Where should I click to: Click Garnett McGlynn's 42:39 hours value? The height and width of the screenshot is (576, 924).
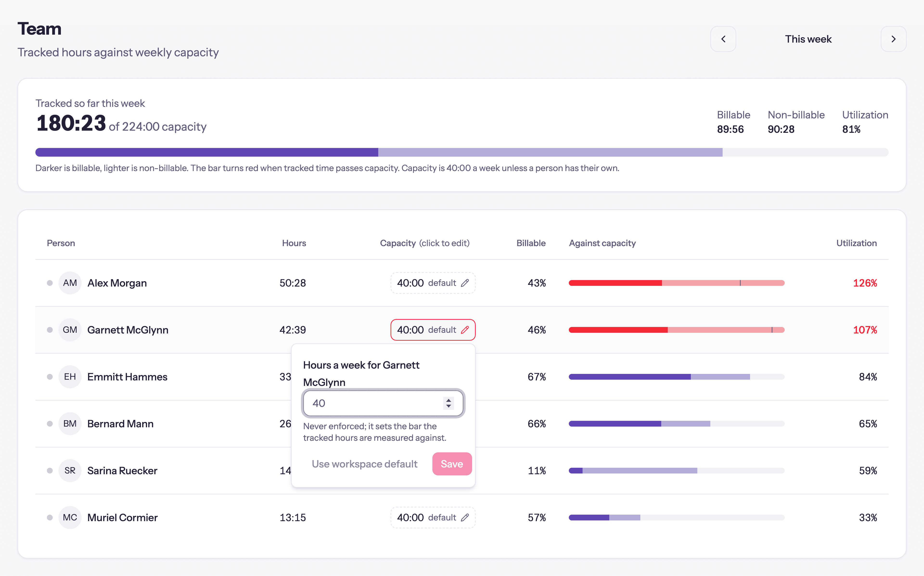[293, 330]
